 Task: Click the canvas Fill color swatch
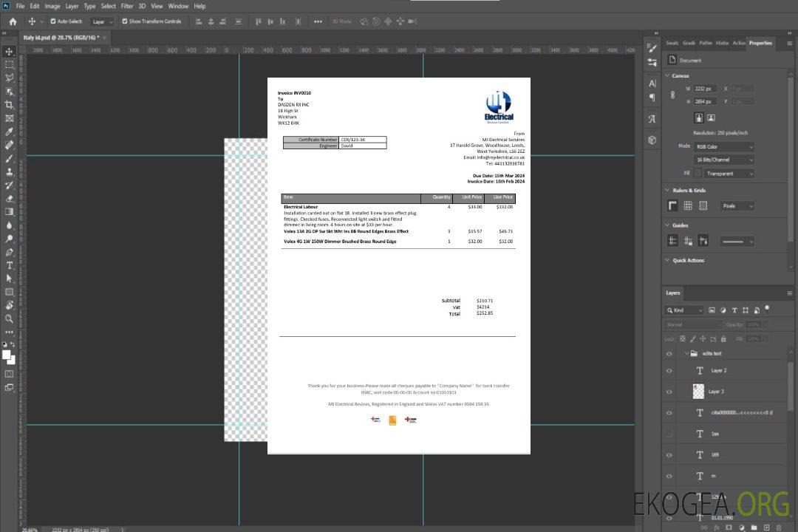tap(697, 174)
